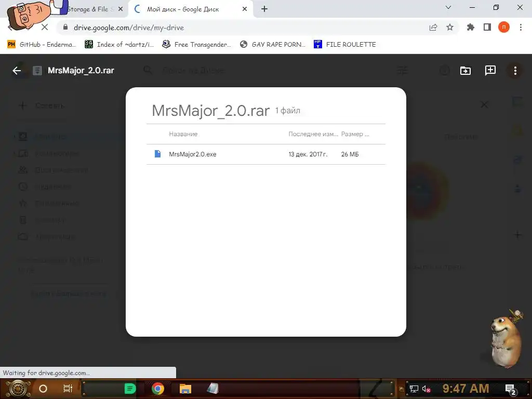
Task: Close the Мой диск tab
Action: 245,9
